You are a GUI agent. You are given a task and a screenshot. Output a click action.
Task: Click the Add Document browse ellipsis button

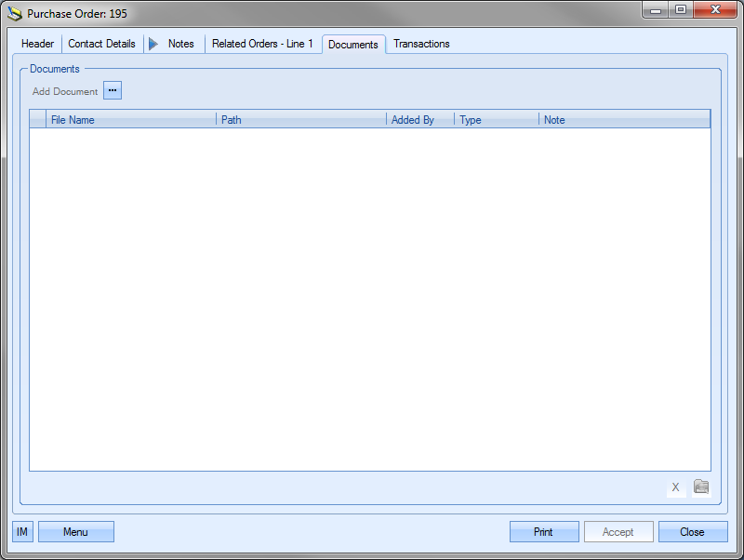pos(113,90)
